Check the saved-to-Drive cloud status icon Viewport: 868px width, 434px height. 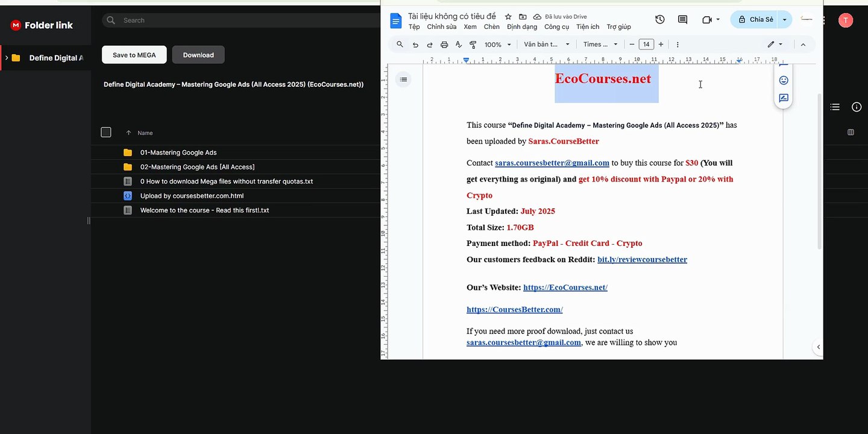click(537, 17)
